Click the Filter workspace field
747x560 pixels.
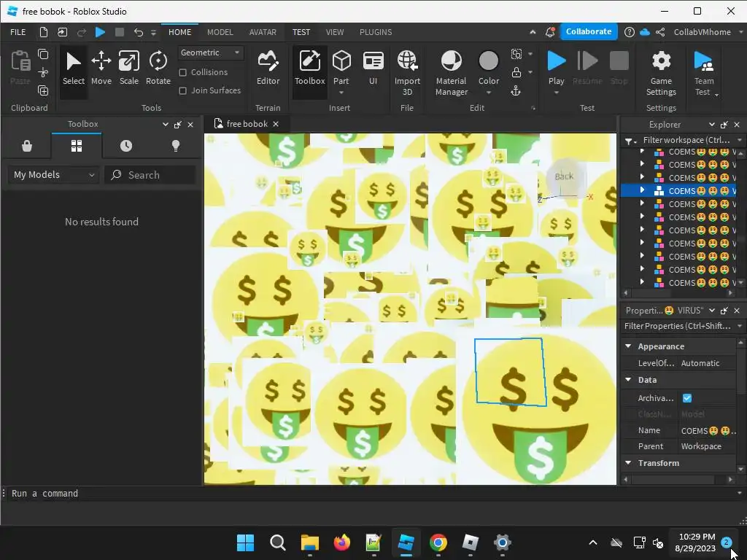pyautogui.click(x=686, y=140)
